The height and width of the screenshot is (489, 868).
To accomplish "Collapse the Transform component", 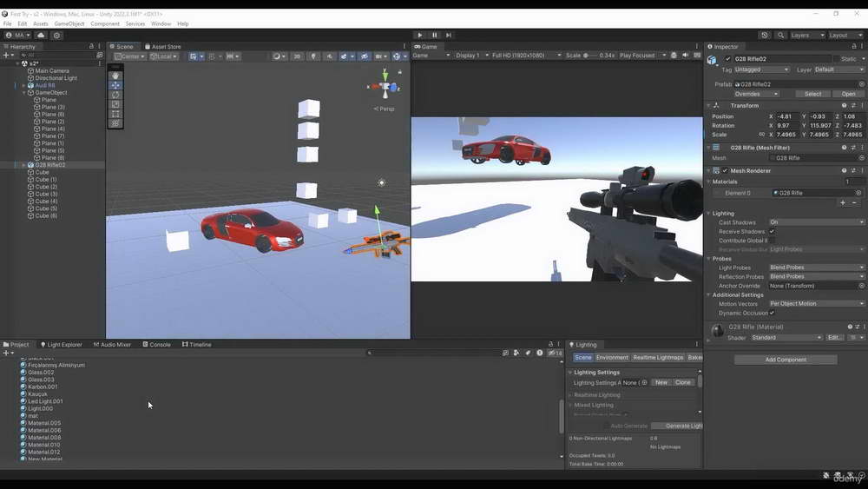I will (x=708, y=106).
